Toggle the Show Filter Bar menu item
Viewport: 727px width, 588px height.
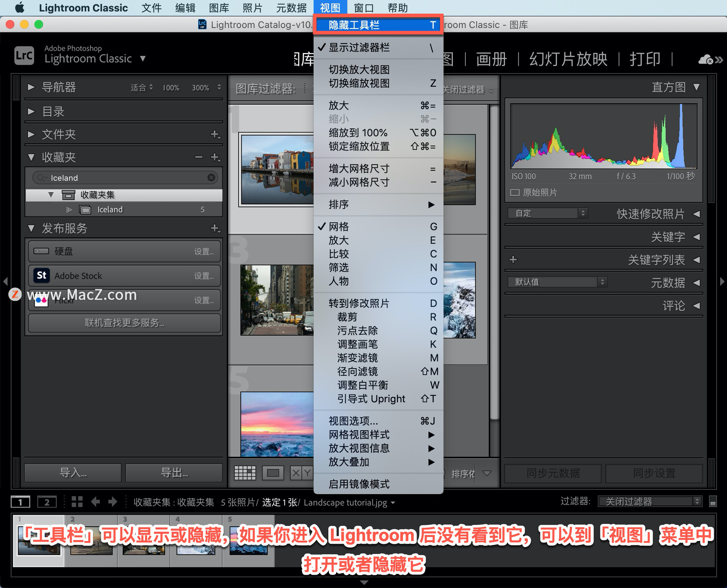[x=379, y=48]
